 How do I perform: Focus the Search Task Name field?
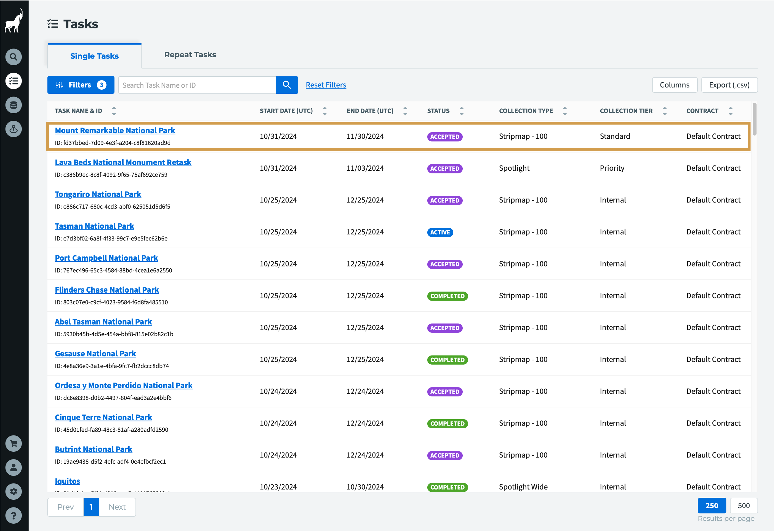click(x=197, y=85)
